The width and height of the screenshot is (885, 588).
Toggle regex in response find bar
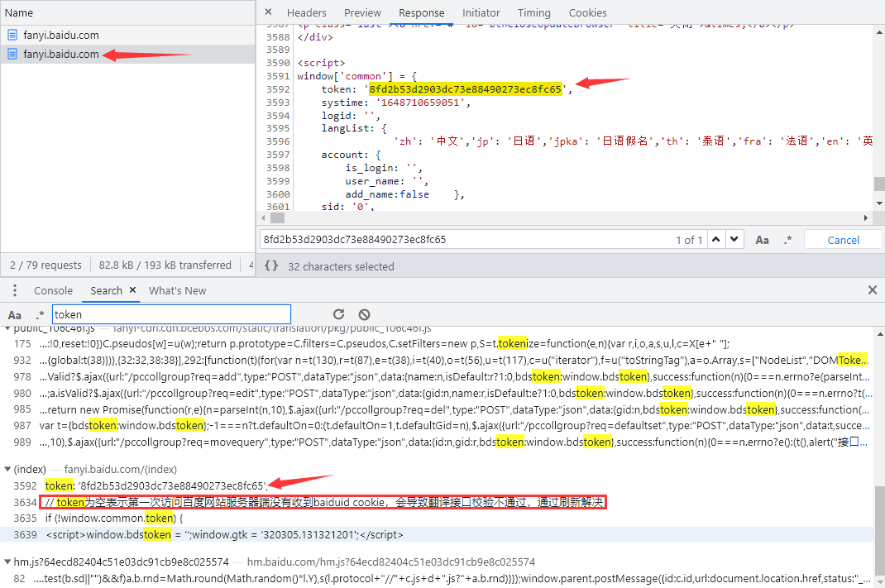[x=787, y=240]
